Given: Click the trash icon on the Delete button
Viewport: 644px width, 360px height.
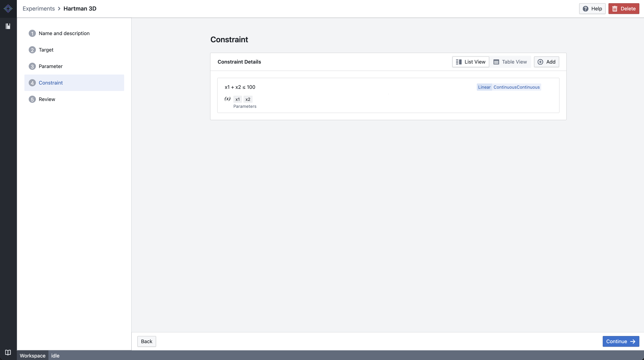Looking at the screenshot, I should coord(615,8).
